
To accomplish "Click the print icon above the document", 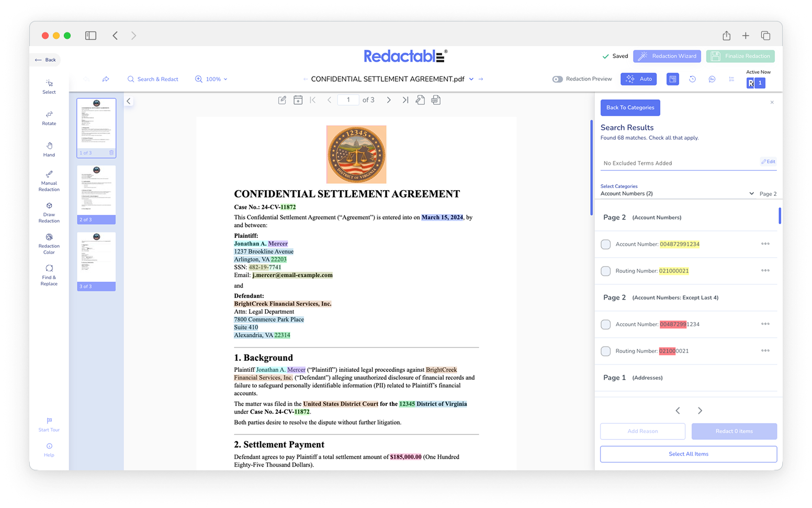I will point(436,100).
